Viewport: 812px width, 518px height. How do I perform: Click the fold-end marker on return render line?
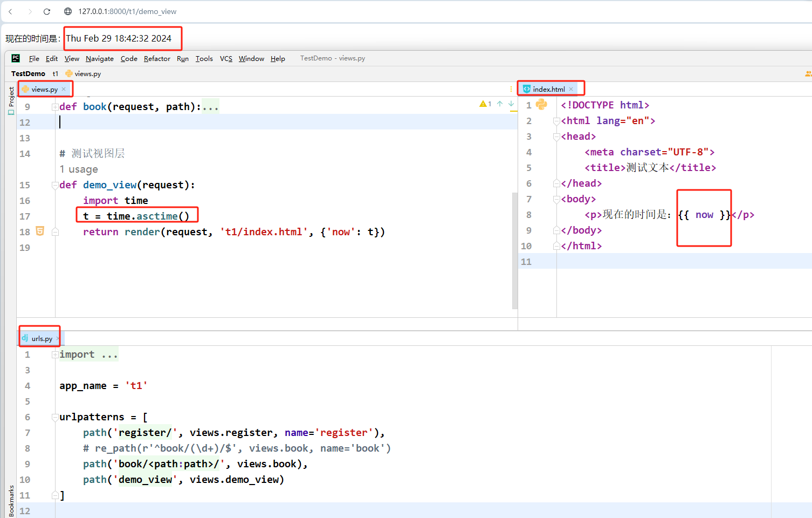coord(55,232)
